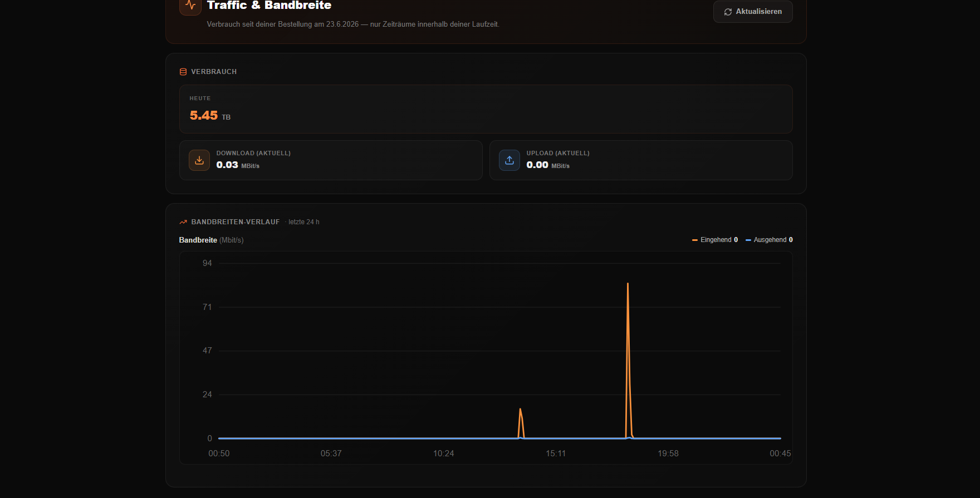The image size is (980, 498).
Task: Click the smaller orange spike in chart
Action: point(520,410)
